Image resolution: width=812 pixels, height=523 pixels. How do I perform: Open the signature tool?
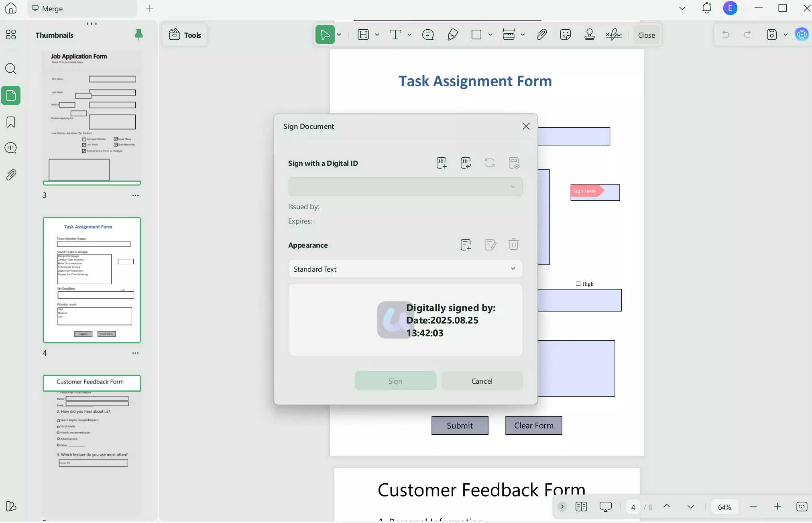pos(614,35)
